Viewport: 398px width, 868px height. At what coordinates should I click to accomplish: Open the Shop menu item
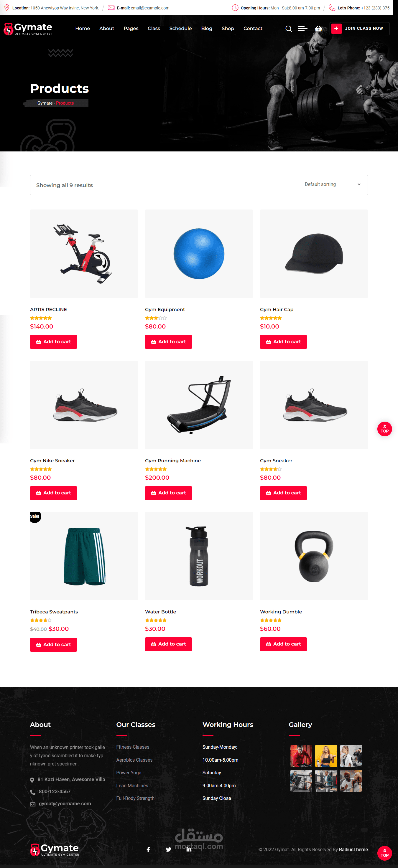pyautogui.click(x=228, y=29)
